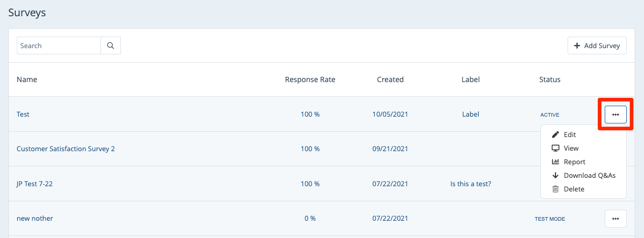Choose Edit from the survey actions menu
644x238 pixels.
point(570,134)
